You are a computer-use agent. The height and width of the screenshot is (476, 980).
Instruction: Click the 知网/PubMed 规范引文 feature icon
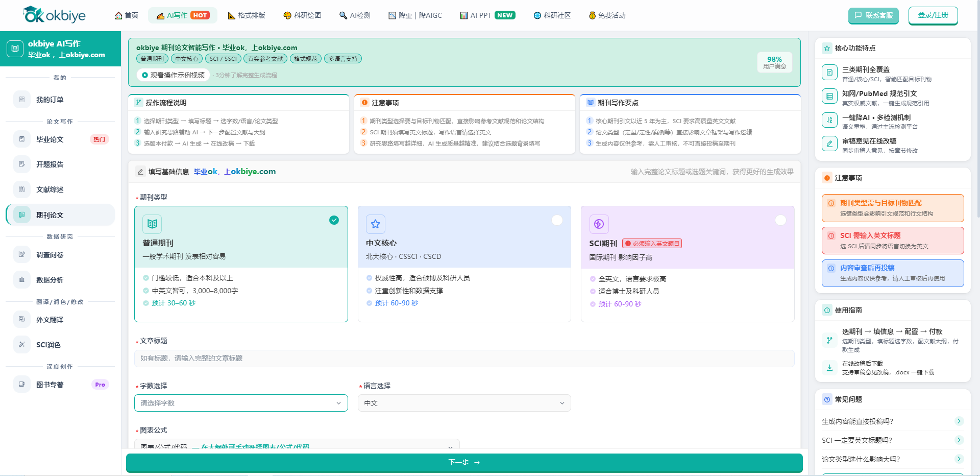pos(829,96)
